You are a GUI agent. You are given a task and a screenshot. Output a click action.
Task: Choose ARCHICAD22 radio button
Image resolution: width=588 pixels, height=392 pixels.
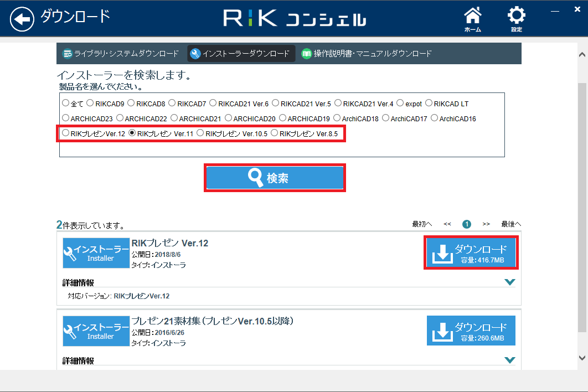coord(120,118)
